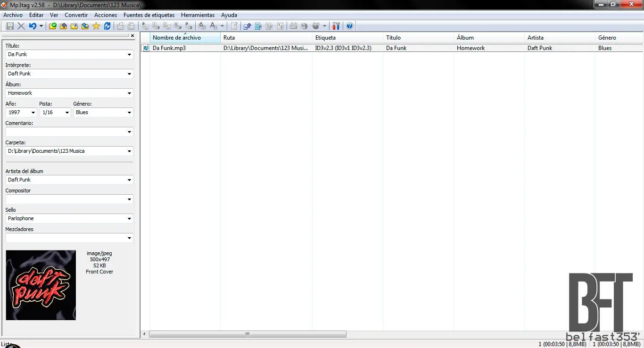Sort by the Nombre de archivo column header
This screenshot has height=348, width=644.
[x=185, y=38]
